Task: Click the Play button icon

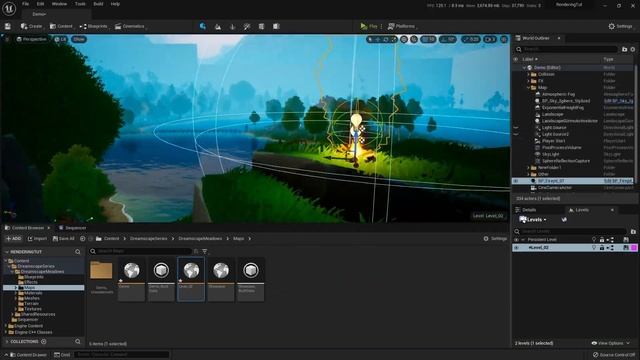Action: coord(364,26)
